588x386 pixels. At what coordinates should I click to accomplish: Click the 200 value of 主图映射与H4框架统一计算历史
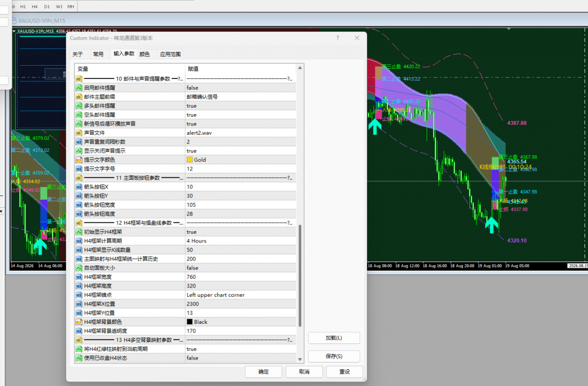191,259
